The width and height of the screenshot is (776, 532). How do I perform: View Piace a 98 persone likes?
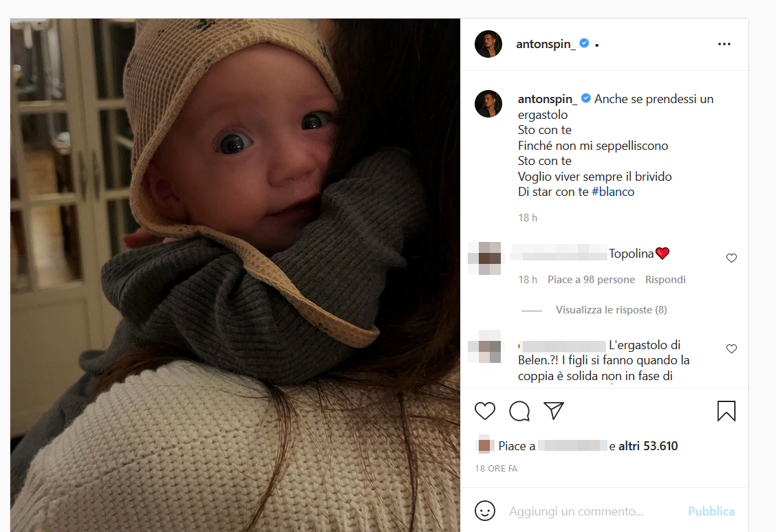[x=591, y=280]
